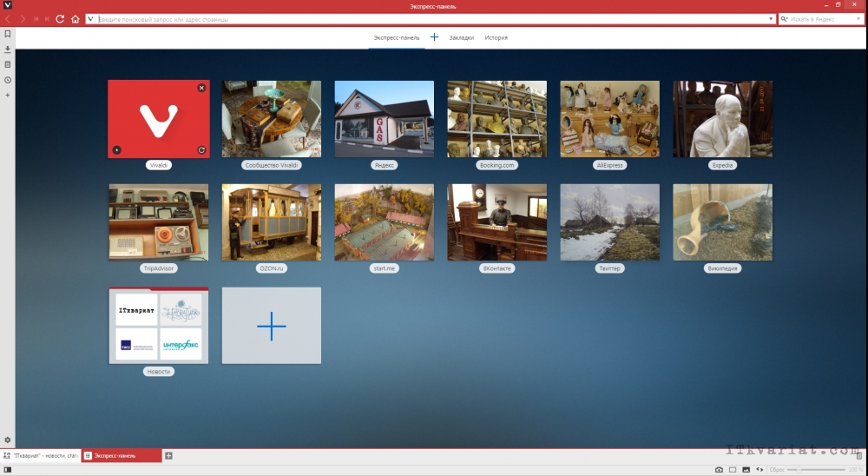The width and height of the screenshot is (868, 476).
Task: Open the start.me speed dial
Action: click(x=385, y=222)
